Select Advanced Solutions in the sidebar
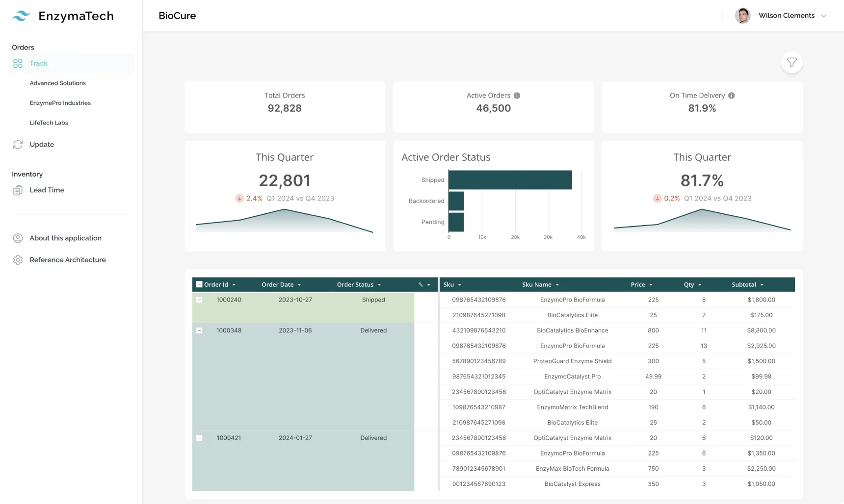This screenshot has width=844, height=504. (x=57, y=83)
